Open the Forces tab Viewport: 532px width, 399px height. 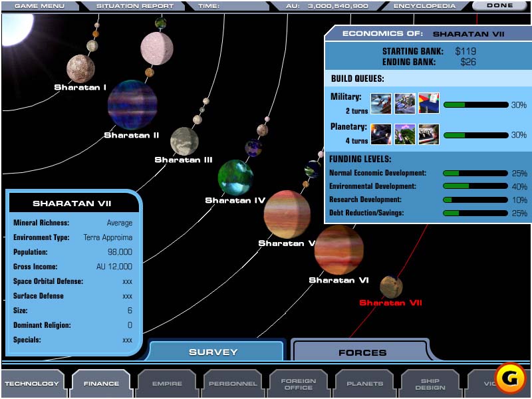362,352
